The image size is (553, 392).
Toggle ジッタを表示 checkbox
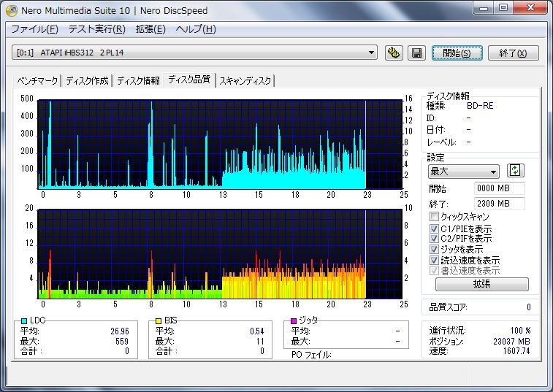pyautogui.click(x=434, y=249)
